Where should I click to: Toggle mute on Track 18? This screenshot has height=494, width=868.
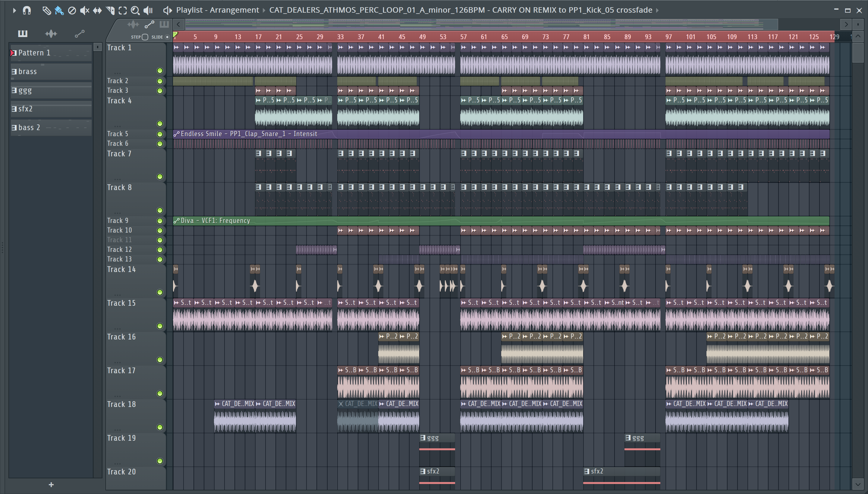pos(159,427)
